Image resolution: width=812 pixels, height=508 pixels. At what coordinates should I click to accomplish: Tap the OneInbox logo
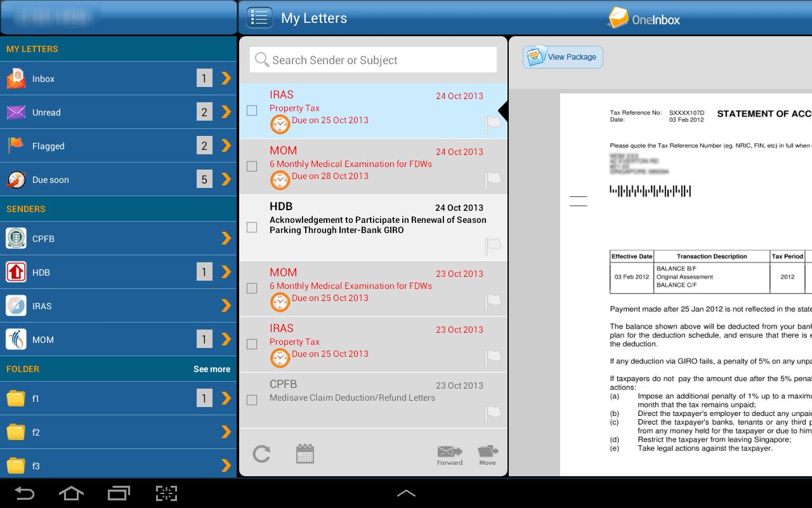[643, 19]
